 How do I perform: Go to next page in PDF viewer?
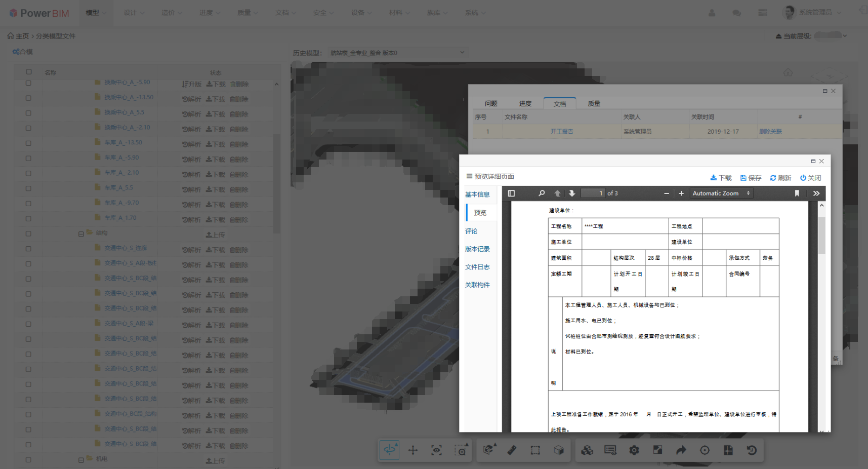(572, 193)
